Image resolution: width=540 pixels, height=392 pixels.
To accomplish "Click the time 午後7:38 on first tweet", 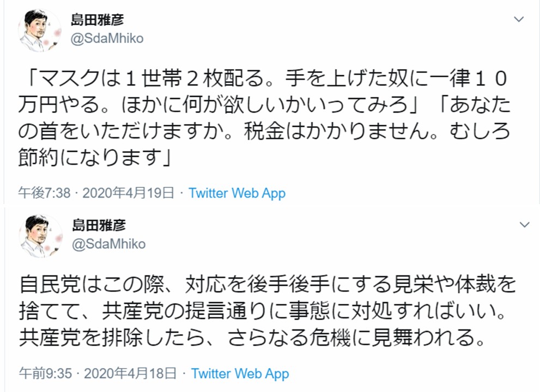I will point(45,193).
